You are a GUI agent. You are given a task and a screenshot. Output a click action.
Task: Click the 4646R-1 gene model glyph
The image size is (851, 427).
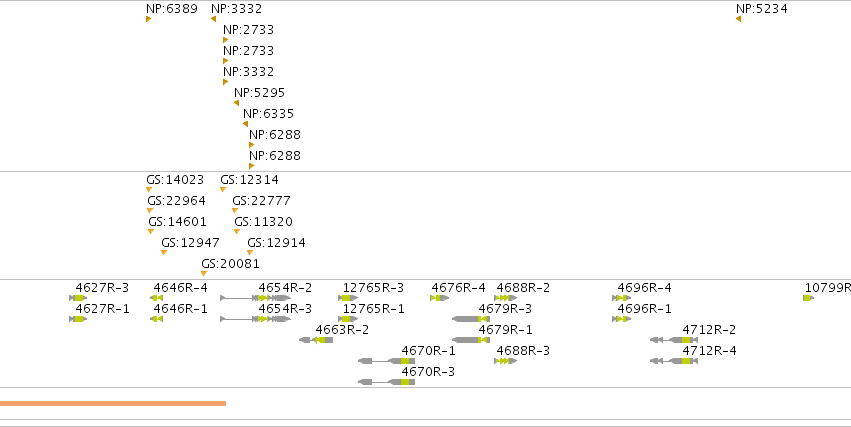(156, 319)
